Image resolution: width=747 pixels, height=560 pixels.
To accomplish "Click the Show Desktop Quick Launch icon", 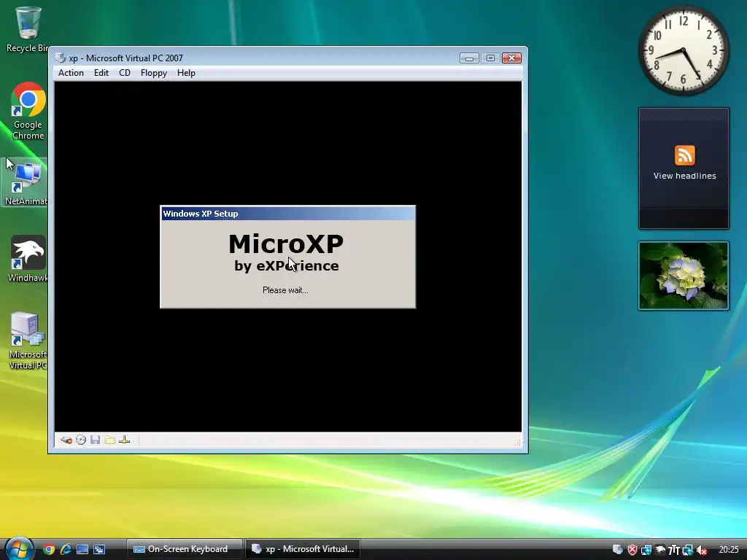I will (x=82, y=549).
